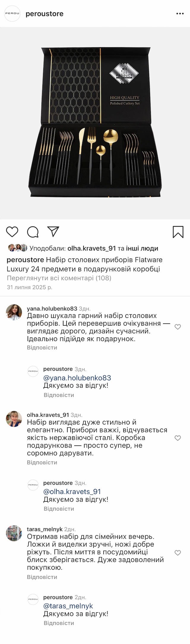Image resolution: width=190 pixels, height=644 pixels.
Task: Like olha.kravets_91's comment
Action: pos(178,438)
